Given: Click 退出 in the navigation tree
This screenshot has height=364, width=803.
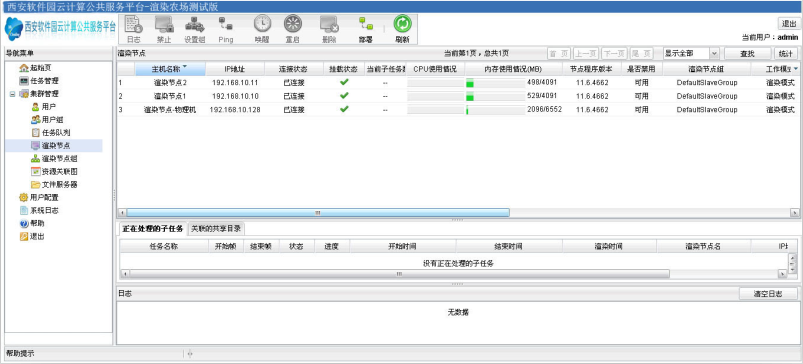Looking at the screenshot, I should point(32,237).
